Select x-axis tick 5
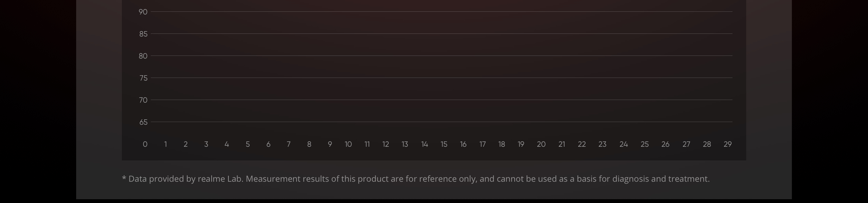This screenshot has height=203, width=868. click(248, 144)
